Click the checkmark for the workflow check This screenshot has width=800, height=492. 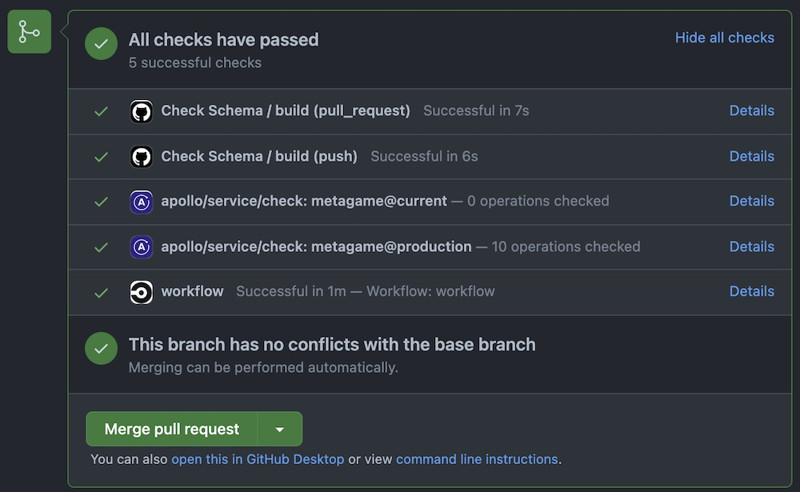tap(101, 292)
